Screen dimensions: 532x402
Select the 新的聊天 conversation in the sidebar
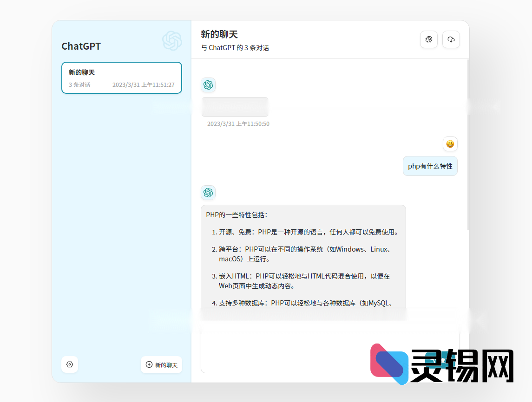[x=121, y=78]
